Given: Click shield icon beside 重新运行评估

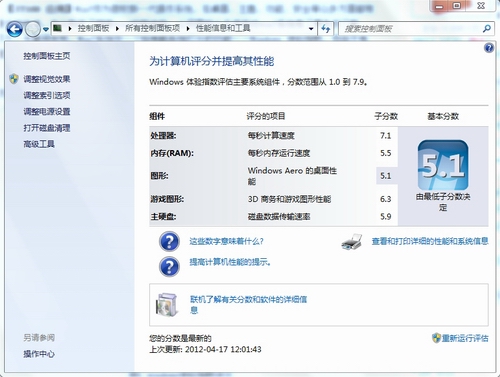Looking at the screenshot, I should tap(436, 338).
